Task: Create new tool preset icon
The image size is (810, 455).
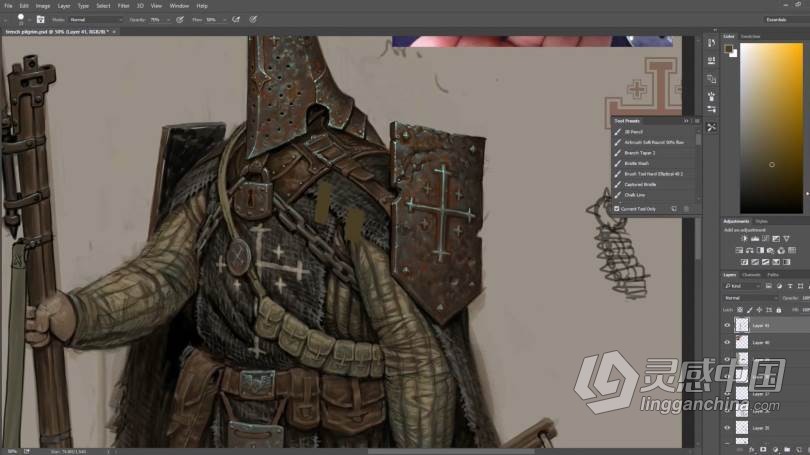Action: pos(674,209)
